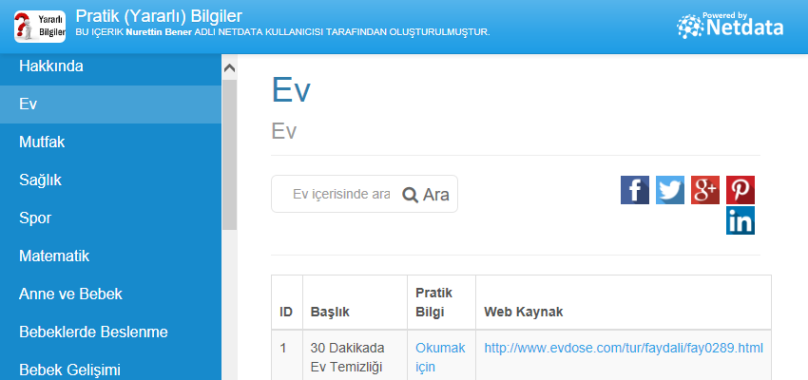Click the sidebar scroll up arrow
Viewport: 808px width, 380px height.
[x=230, y=69]
